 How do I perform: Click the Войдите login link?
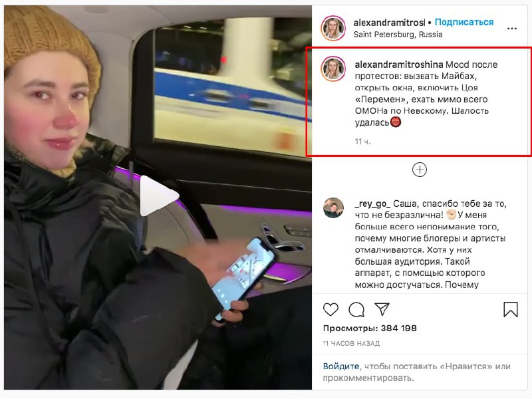pos(340,366)
